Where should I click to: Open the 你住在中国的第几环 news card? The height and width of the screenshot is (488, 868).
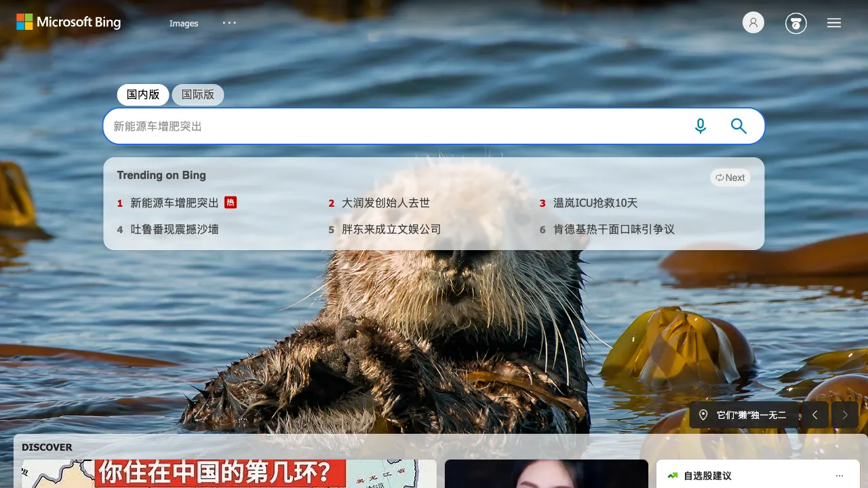coord(229,474)
